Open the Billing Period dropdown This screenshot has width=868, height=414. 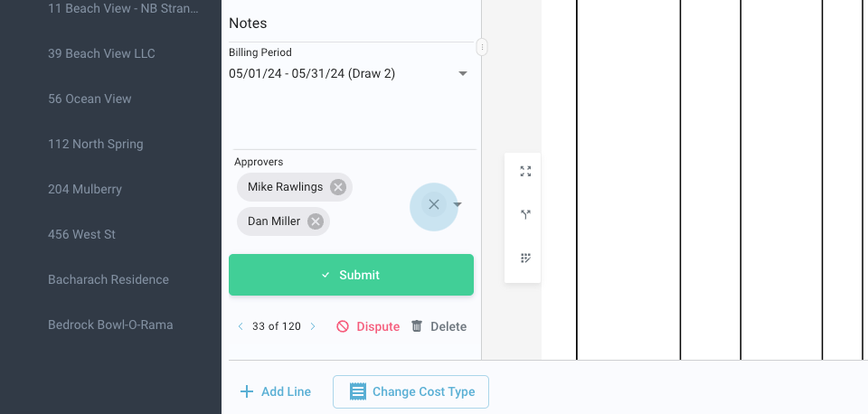click(463, 73)
